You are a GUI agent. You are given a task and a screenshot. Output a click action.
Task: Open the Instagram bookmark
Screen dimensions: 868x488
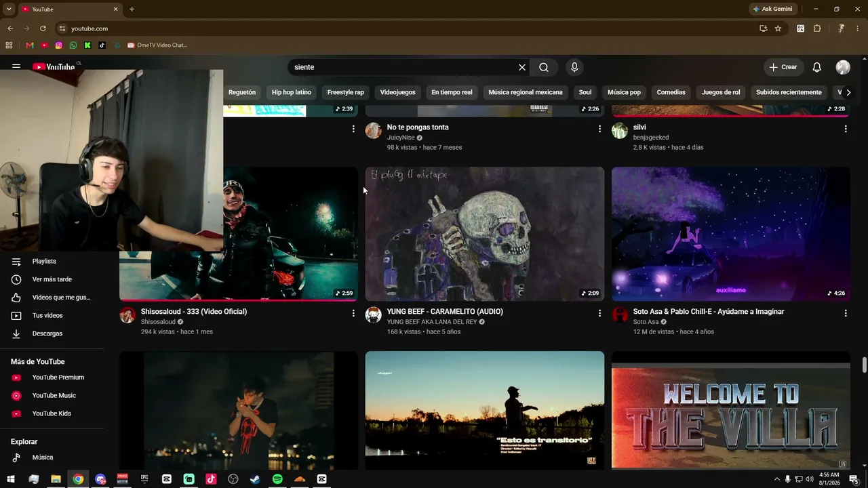point(59,45)
